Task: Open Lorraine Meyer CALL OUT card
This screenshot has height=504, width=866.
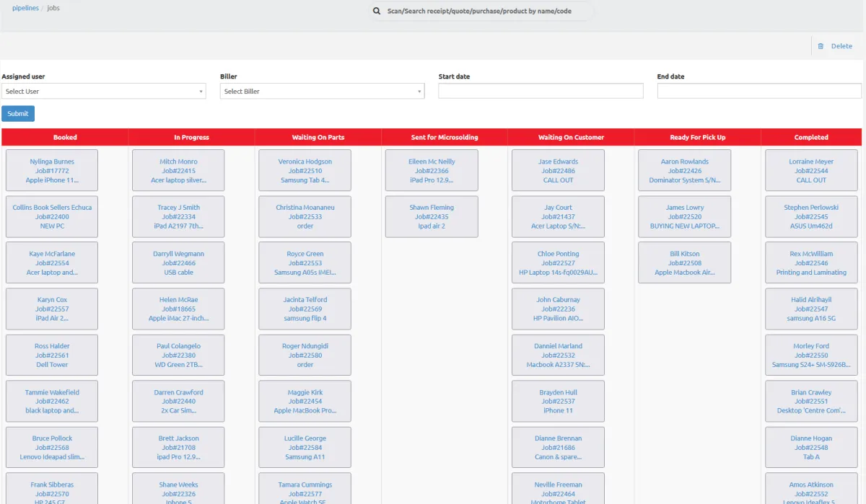Action: tap(811, 171)
